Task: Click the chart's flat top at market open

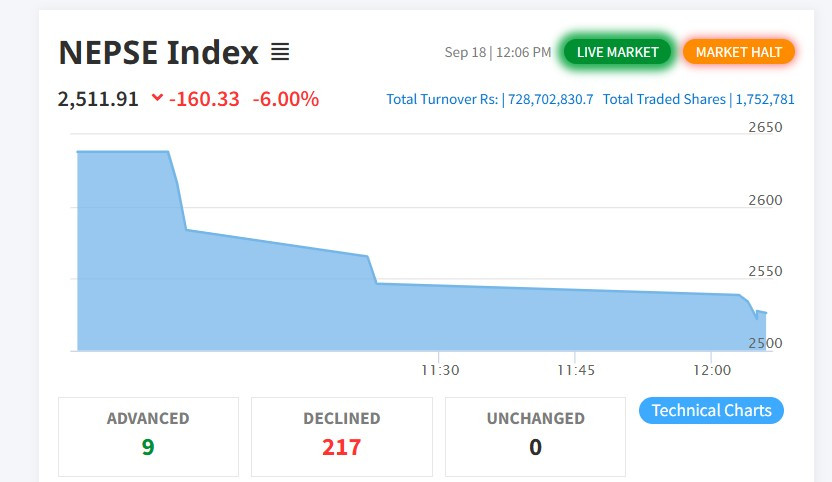Action: pos(123,152)
